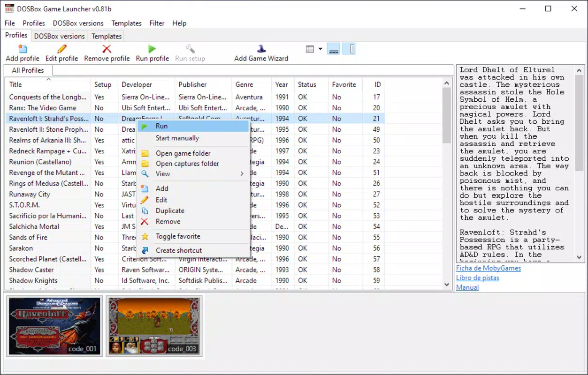The width and height of the screenshot is (588, 375).
Task: Switch to the DOSBox versions tab
Action: pyautogui.click(x=60, y=36)
